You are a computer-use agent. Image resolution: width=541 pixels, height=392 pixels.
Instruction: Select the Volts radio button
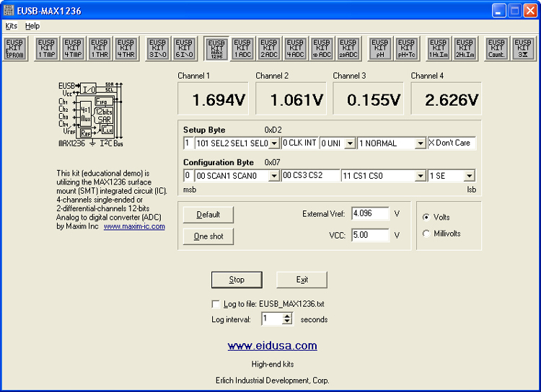[x=426, y=217]
